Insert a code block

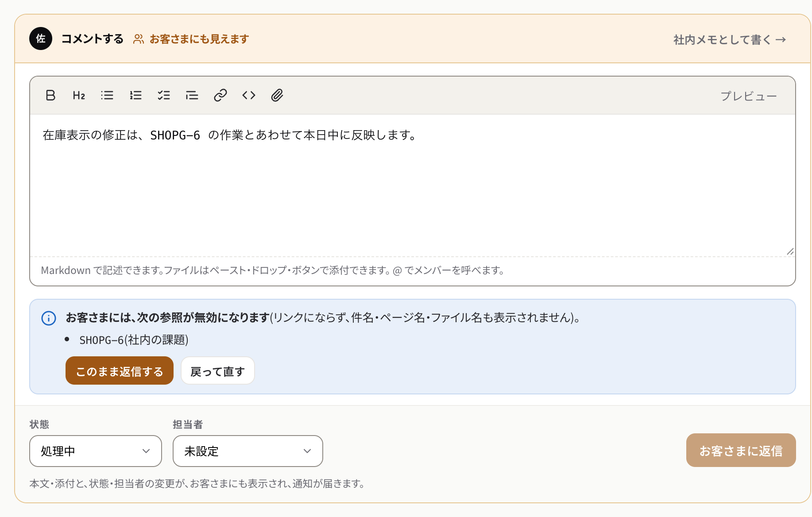click(x=249, y=95)
